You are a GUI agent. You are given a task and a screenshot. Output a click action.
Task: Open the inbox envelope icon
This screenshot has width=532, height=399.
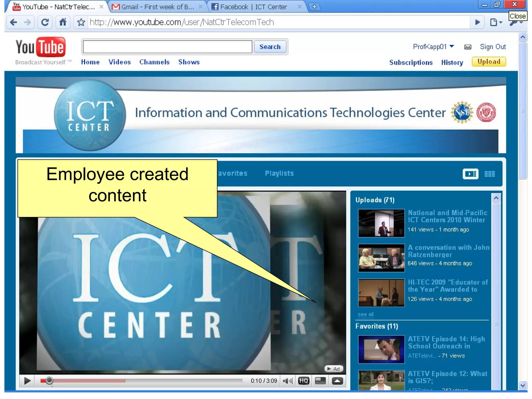pos(468,47)
